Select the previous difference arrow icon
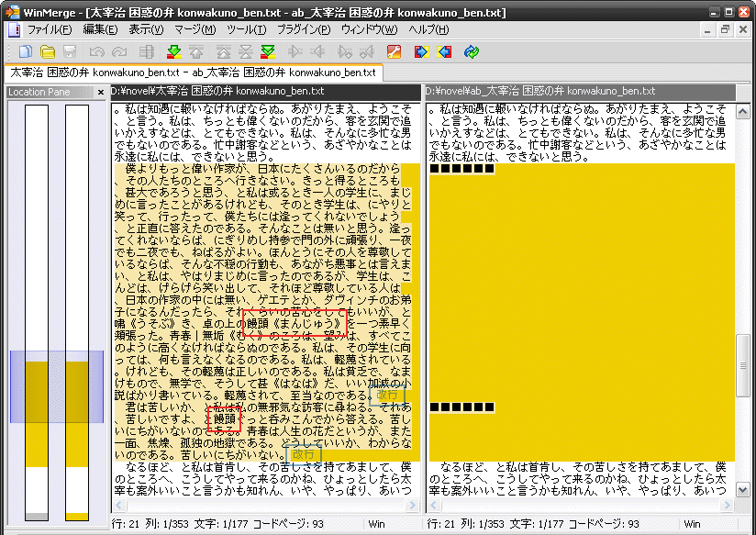Screen dimensions: 756x535 click(196, 52)
